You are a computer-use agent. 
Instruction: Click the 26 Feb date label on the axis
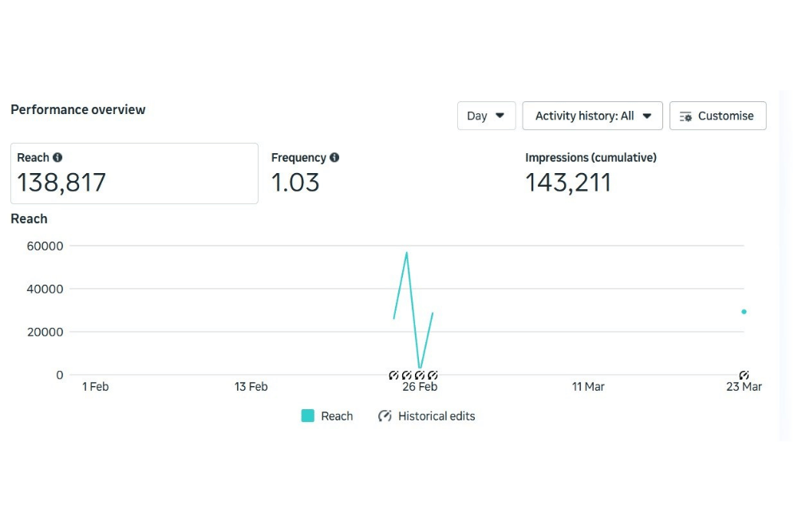point(420,387)
